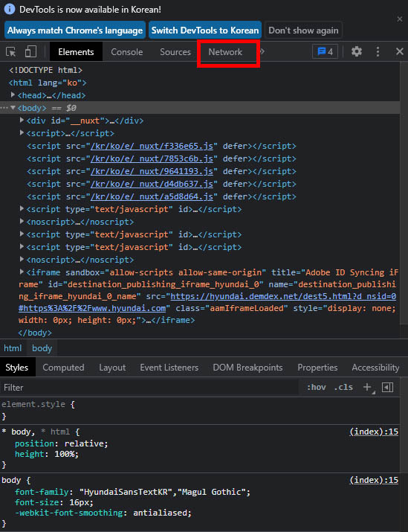
Task: Switch to the Properties sub-tab
Action: [x=317, y=368]
